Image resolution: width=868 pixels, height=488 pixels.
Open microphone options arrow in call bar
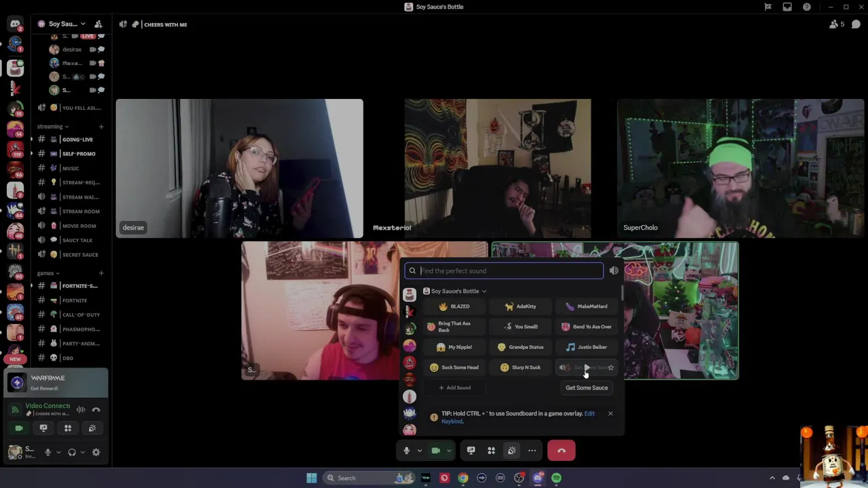coord(419,451)
